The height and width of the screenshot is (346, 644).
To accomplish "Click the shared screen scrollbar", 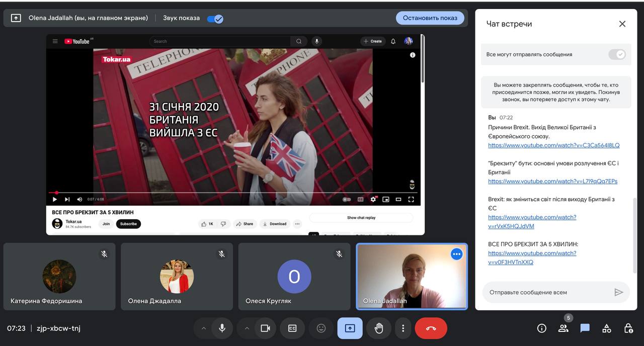I will (423, 59).
